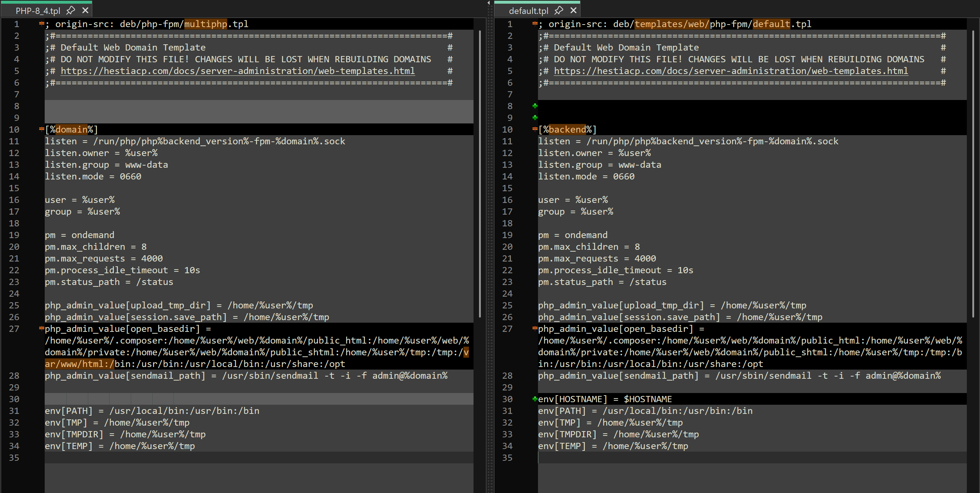980x493 pixels.
Task: Click the green added-line marker at env[HOSTNAME]
Action: point(535,399)
